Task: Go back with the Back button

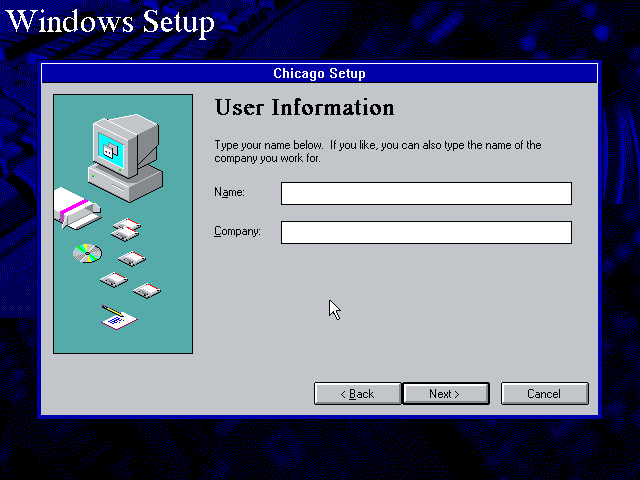Action: tap(358, 394)
